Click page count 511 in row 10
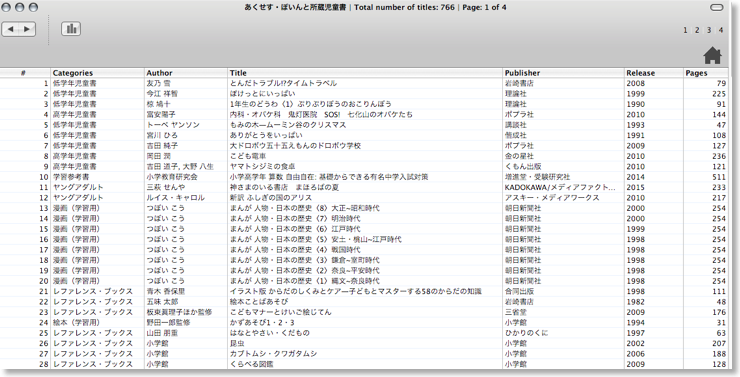The image size is (740, 377). (x=719, y=177)
